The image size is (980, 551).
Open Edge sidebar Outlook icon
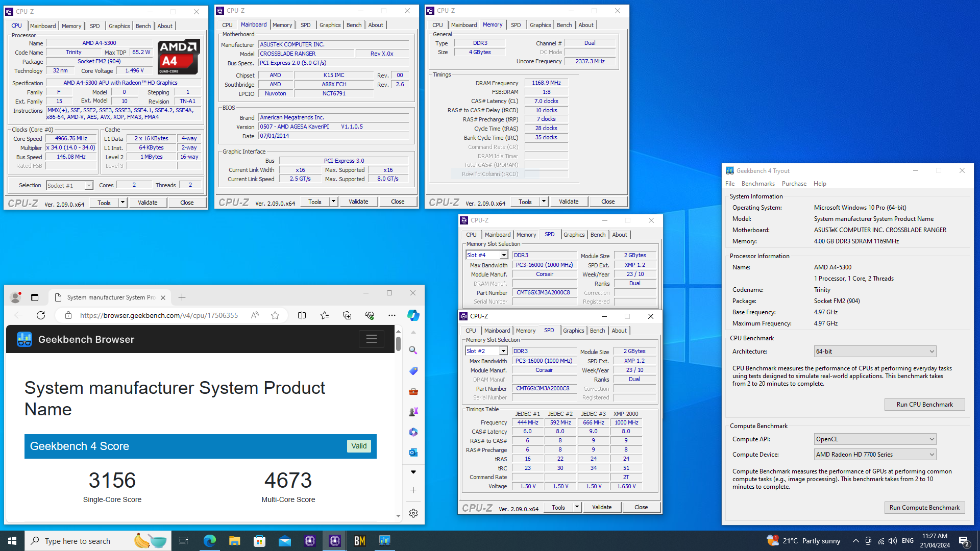click(413, 452)
